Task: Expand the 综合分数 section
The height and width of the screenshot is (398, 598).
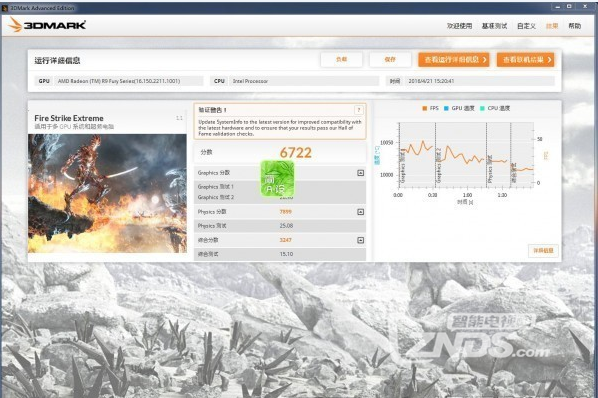Action: pyautogui.click(x=360, y=240)
